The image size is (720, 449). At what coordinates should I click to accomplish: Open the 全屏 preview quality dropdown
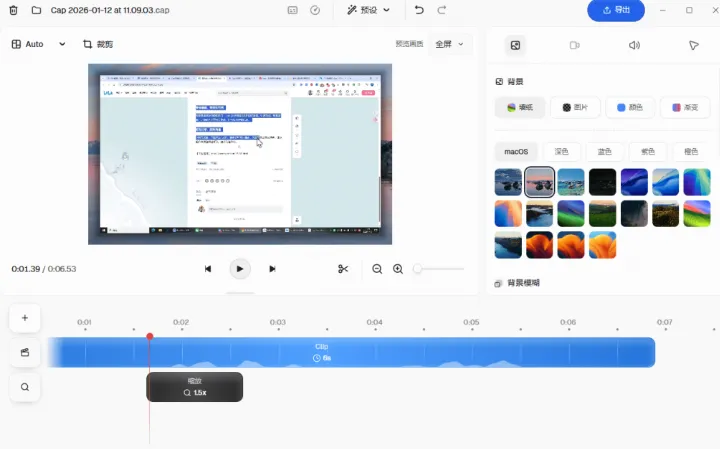450,44
